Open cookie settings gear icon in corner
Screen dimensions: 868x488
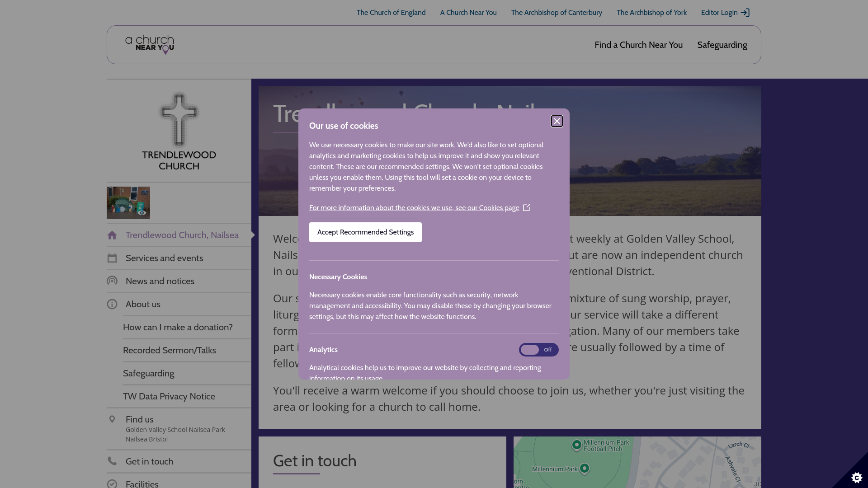[856, 477]
